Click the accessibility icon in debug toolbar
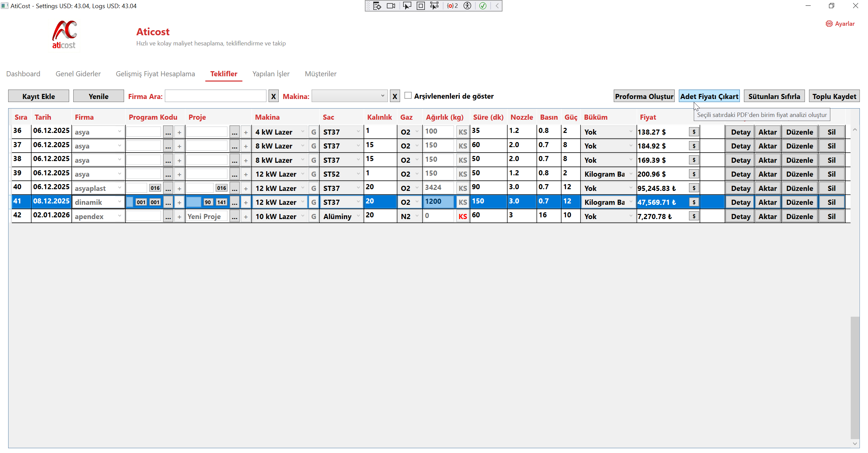 (467, 6)
